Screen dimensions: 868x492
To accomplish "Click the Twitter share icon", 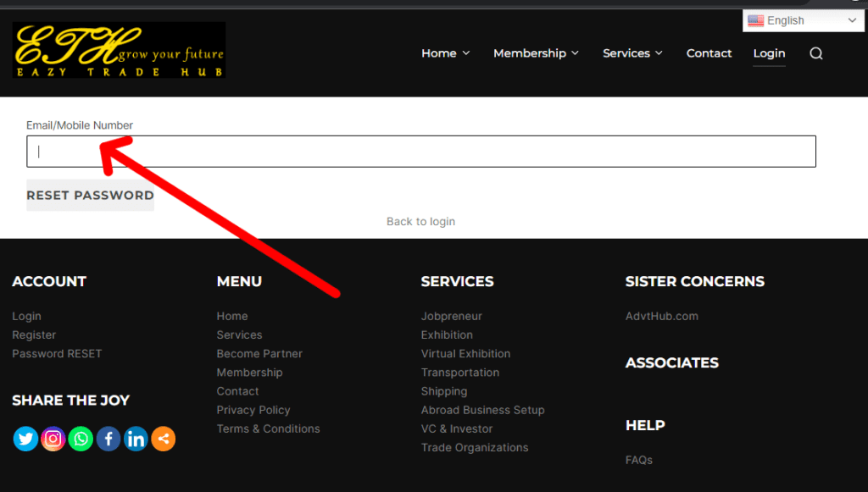I will (25, 439).
